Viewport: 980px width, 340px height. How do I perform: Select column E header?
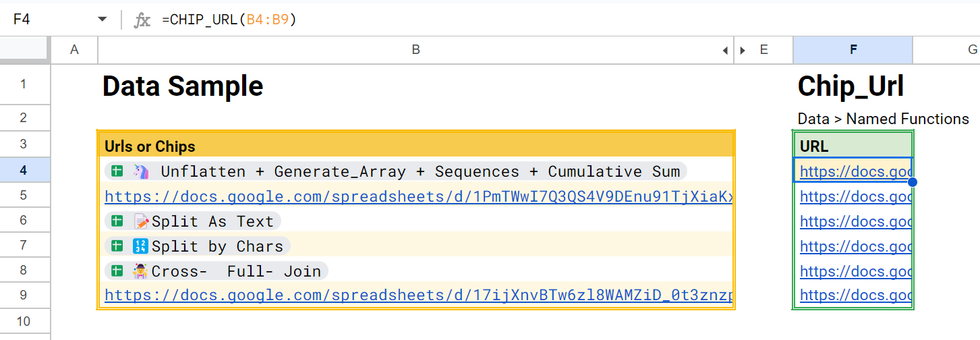pos(763,50)
